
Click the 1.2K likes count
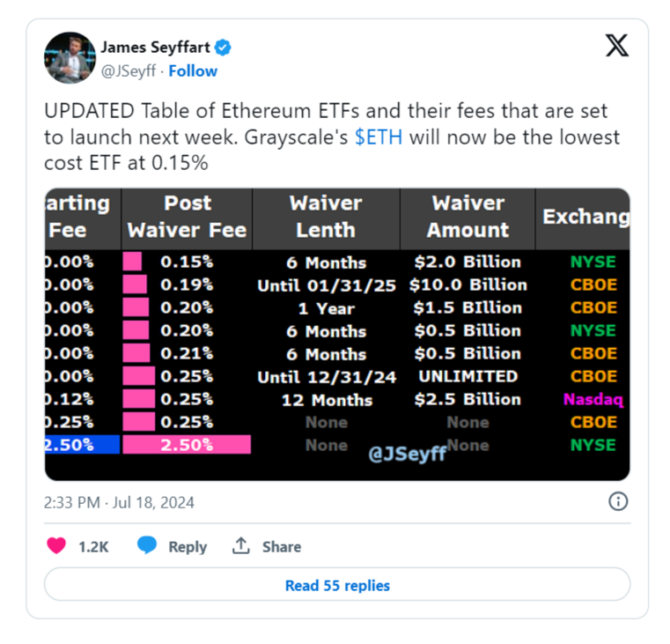click(93, 546)
